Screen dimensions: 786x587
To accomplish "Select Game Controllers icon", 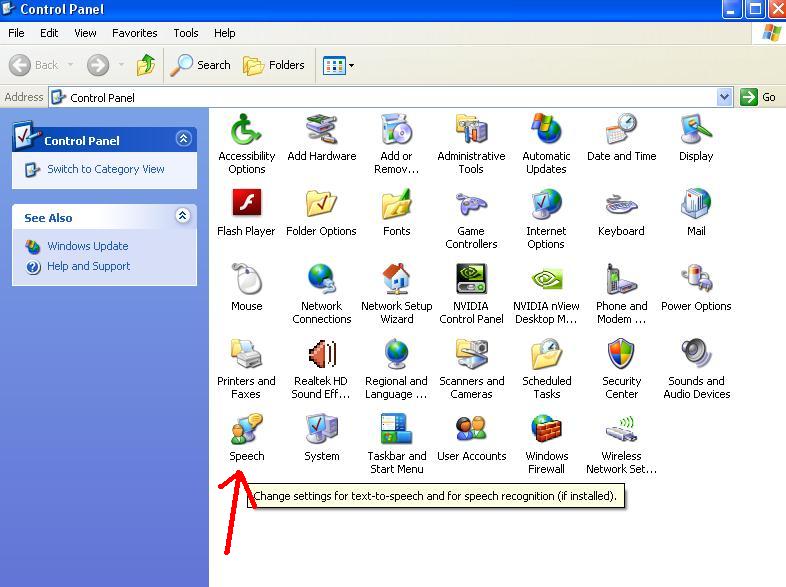I will (x=471, y=205).
